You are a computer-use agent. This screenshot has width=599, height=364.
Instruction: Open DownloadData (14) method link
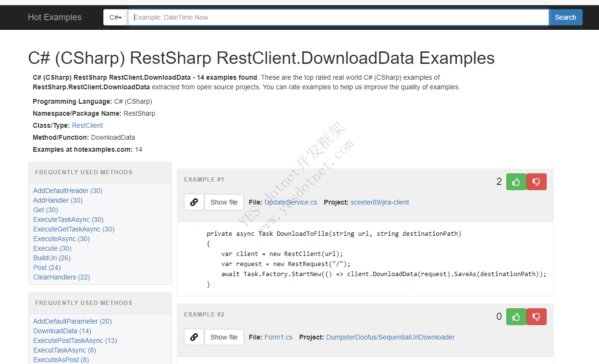click(x=62, y=331)
